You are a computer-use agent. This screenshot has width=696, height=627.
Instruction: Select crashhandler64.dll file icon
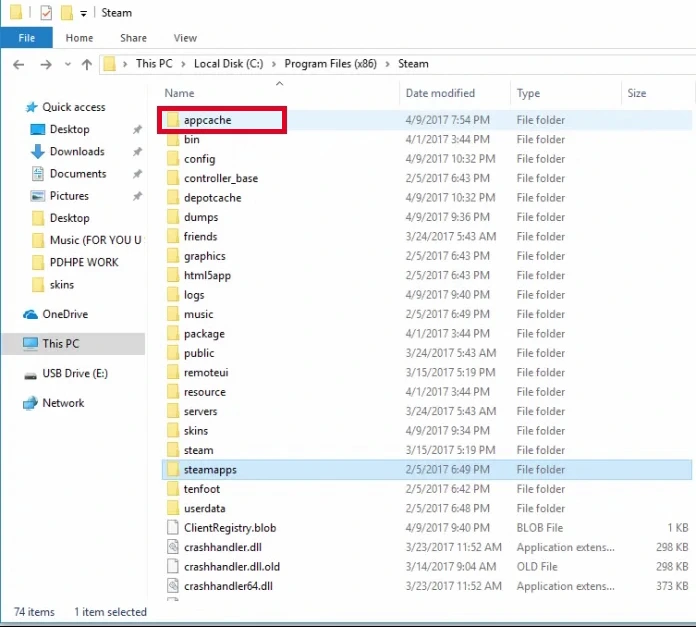173,586
